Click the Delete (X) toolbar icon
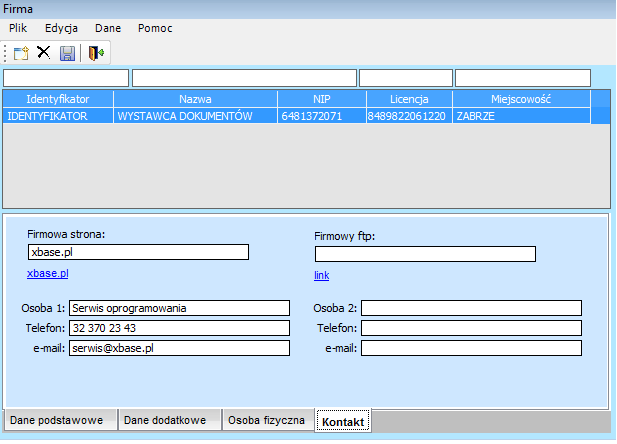The image size is (617, 444). pyautogui.click(x=44, y=52)
